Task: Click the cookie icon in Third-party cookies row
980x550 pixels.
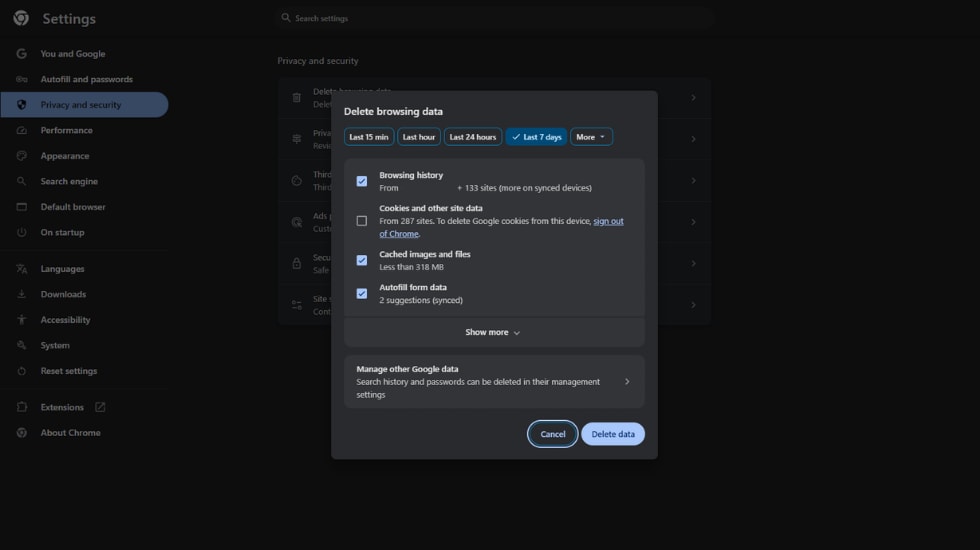Action: [x=297, y=181]
